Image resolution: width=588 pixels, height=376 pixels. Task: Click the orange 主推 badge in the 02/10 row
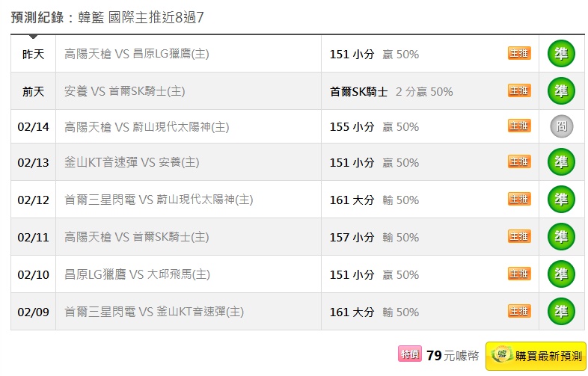[519, 274]
